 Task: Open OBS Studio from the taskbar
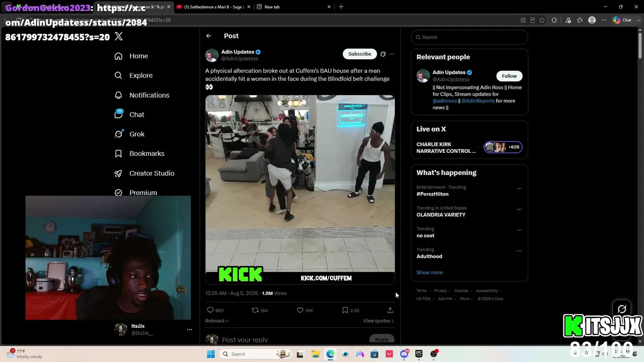(x=434, y=354)
